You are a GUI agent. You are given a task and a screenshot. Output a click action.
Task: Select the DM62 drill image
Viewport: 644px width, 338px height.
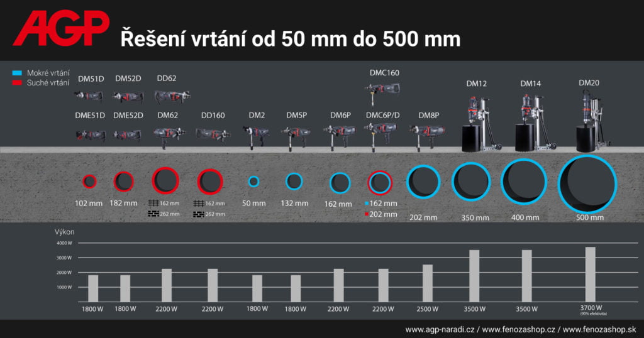pos(169,136)
